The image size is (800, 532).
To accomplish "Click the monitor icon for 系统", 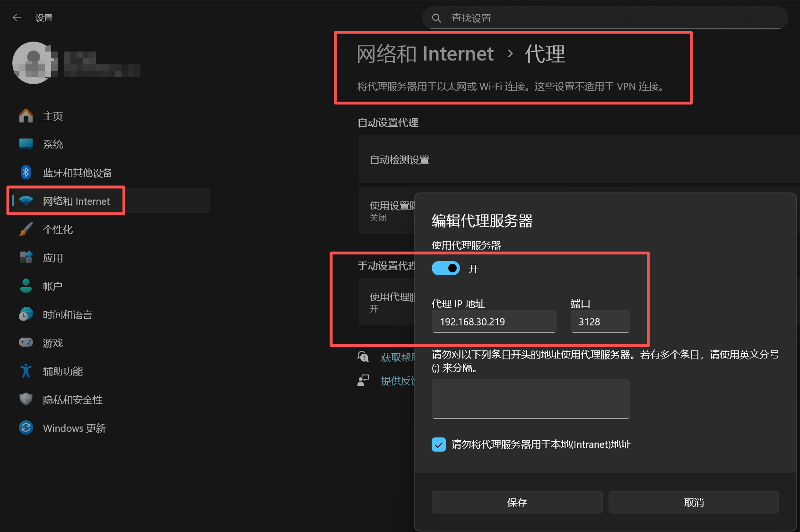I will [x=26, y=144].
